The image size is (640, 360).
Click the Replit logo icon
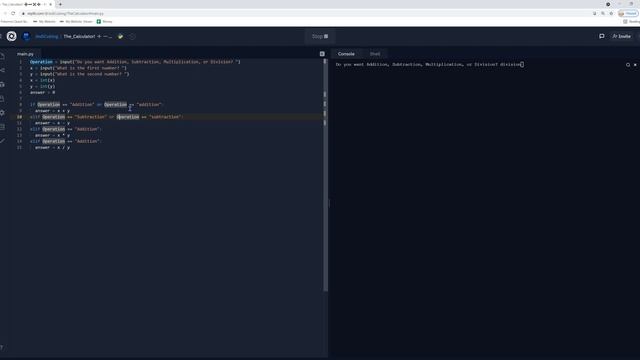point(11,36)
